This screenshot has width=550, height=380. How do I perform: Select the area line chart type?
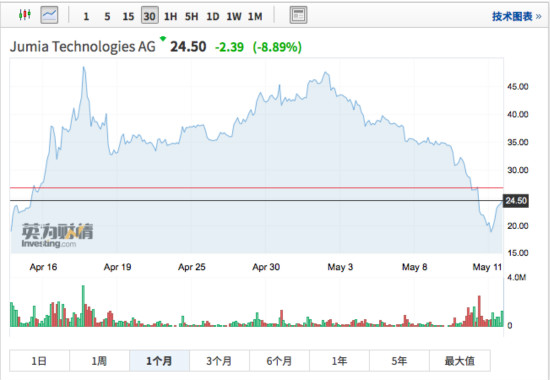coord(49,15)
